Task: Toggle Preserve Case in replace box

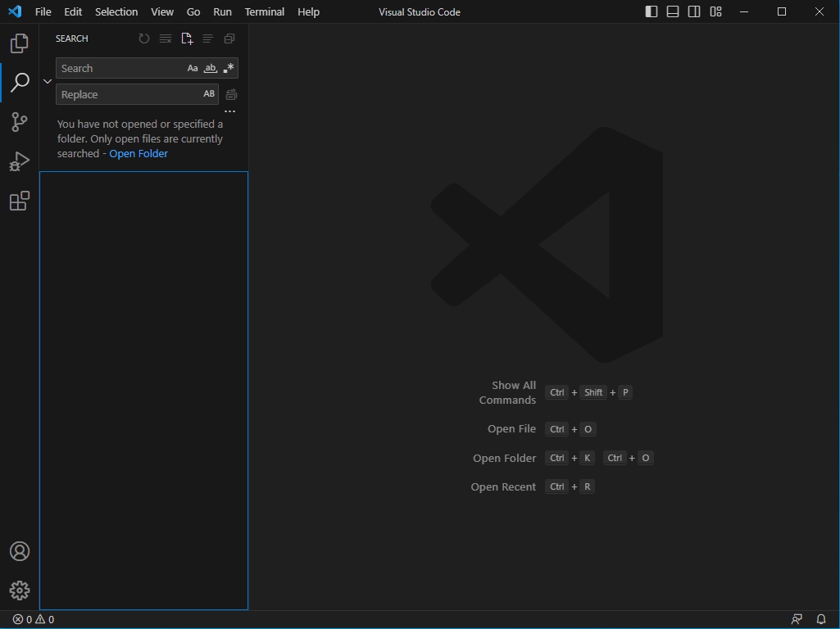Action: click(x=209, y=94)
